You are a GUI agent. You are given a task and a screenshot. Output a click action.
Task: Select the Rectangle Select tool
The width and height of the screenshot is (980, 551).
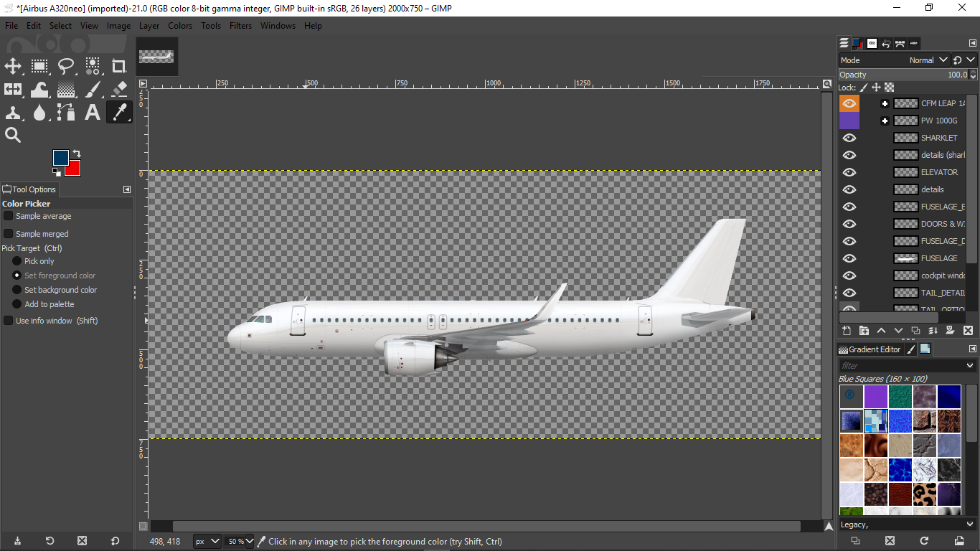click(x=39, y=67)
